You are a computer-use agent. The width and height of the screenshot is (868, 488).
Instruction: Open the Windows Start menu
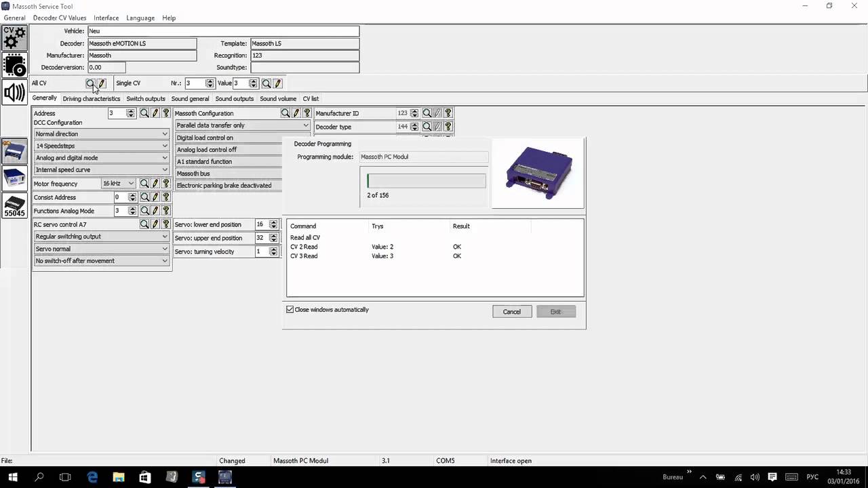click(x=13, y=477)
